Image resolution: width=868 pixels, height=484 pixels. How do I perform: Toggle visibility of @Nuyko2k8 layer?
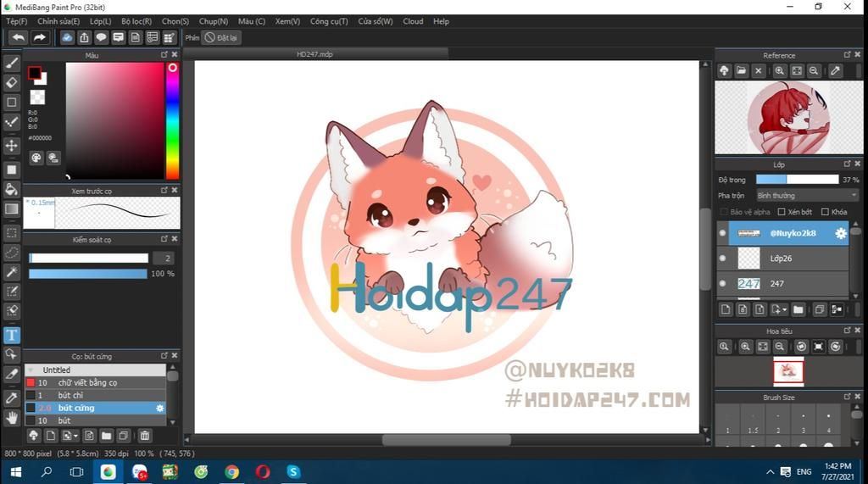pos(722,233)
